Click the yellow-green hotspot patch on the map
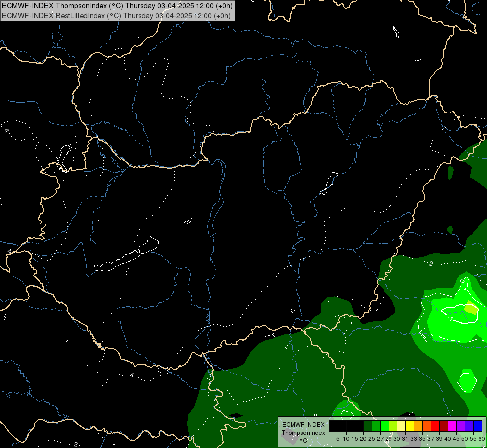This screenshot has width=487, height=448. tap(471, 308)
